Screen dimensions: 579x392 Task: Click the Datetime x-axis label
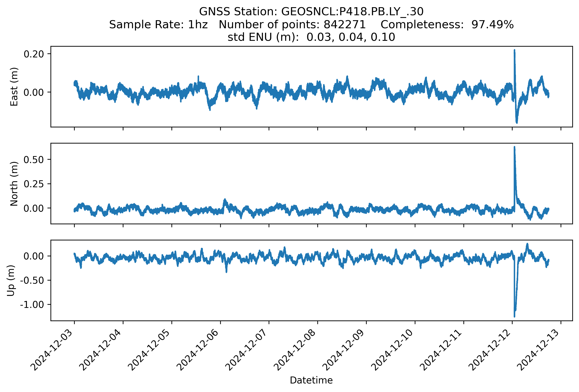coord(311,380)
